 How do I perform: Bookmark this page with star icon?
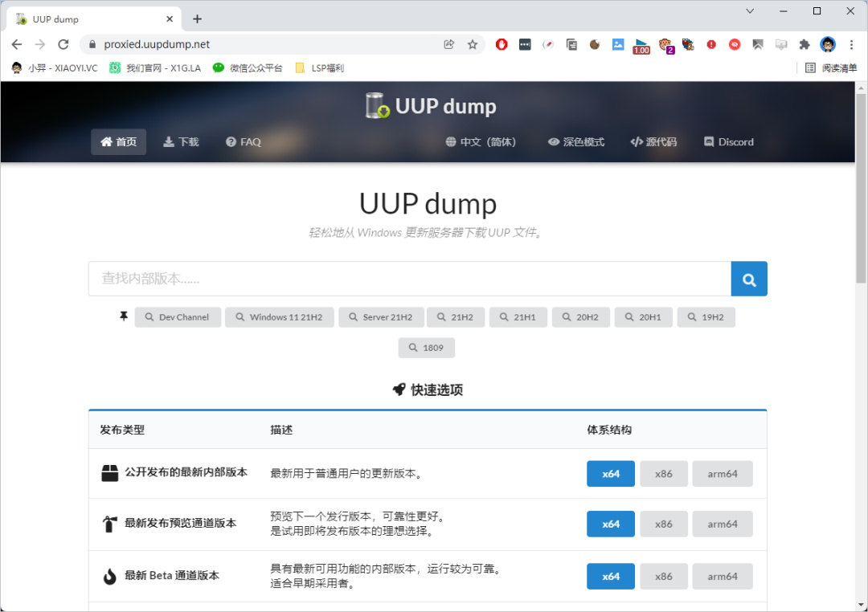473,44
